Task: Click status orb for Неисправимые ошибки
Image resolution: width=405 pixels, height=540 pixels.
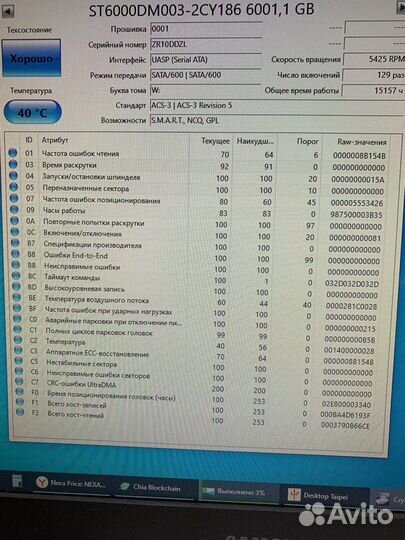Action: (16, 265)
